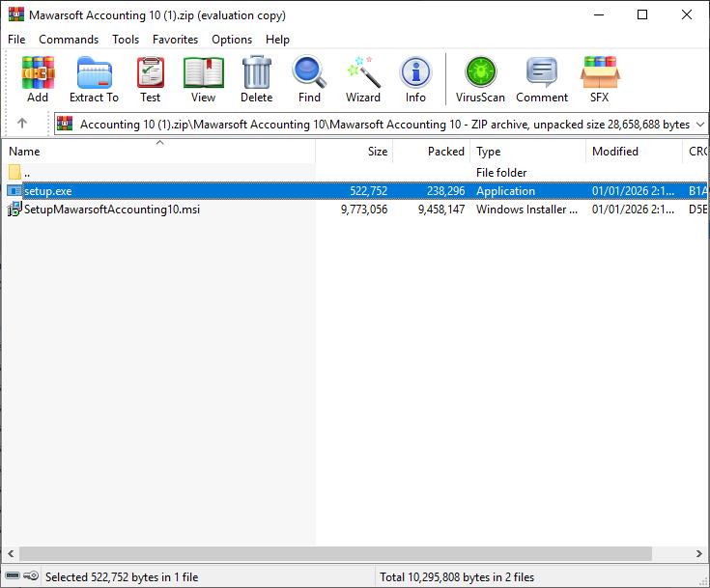Show archive Info
The width and height of the screenshot is (710, 588).
415,79
